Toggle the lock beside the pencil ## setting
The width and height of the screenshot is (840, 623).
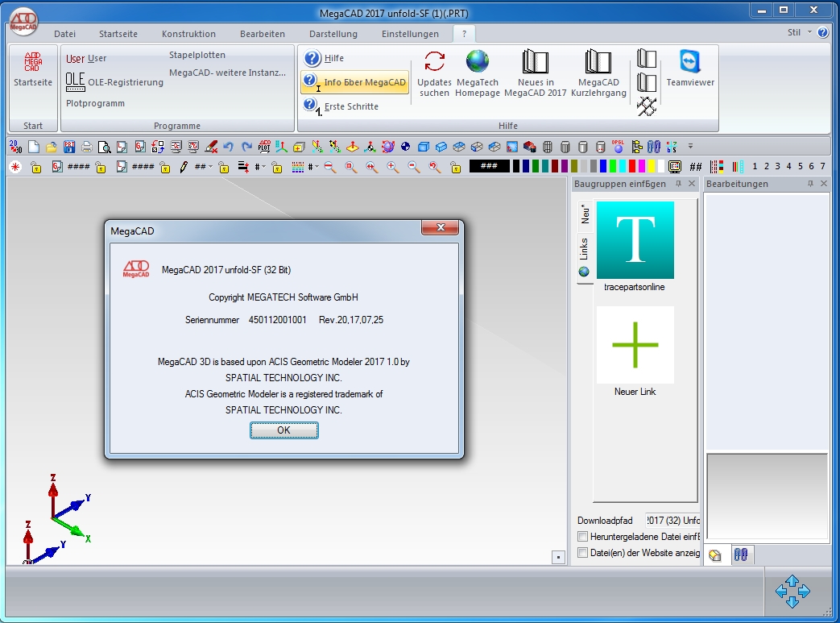tap(224, 168)
